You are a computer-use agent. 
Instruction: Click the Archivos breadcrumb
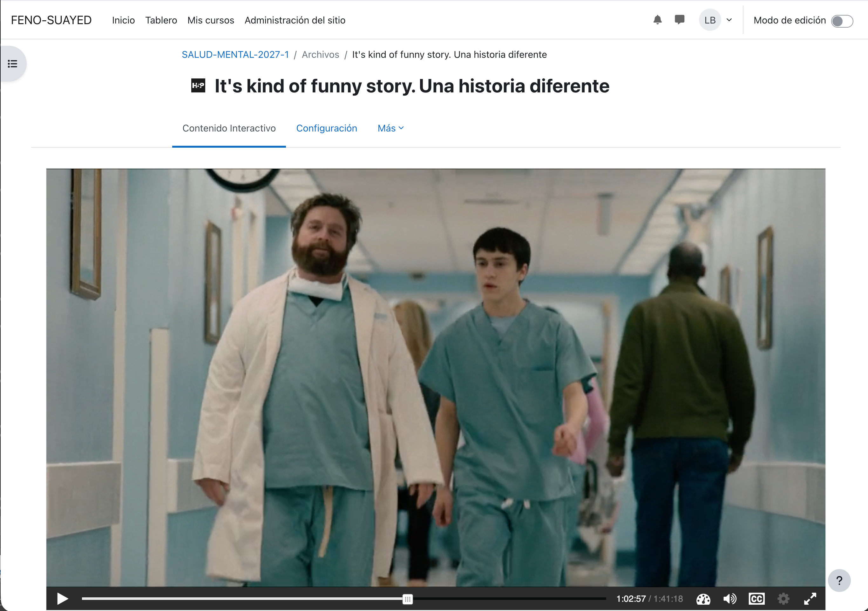tap(320, 55)
